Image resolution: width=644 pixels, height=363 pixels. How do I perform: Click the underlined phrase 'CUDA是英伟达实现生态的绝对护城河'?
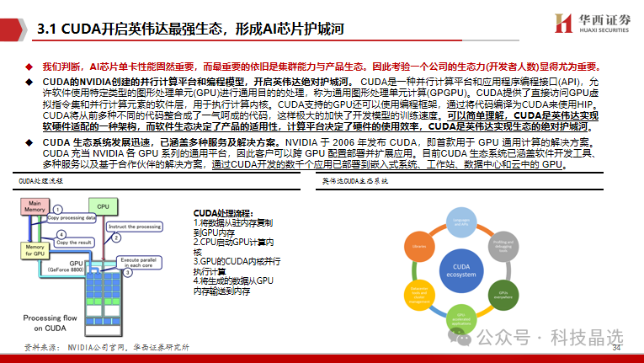[508, 126]
